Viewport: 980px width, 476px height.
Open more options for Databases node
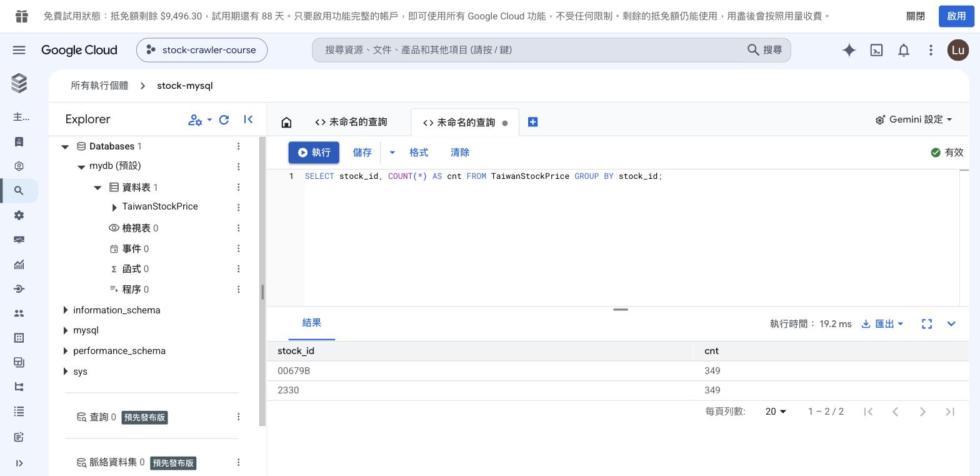point(238,146)
